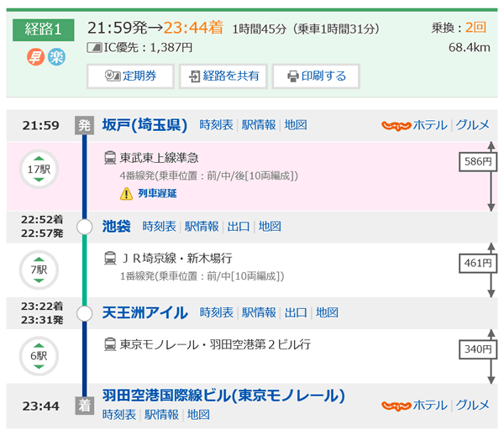Screen dimensions: 504x435
Task: Click the 経路を共有 share button
Action: point(222,76)
